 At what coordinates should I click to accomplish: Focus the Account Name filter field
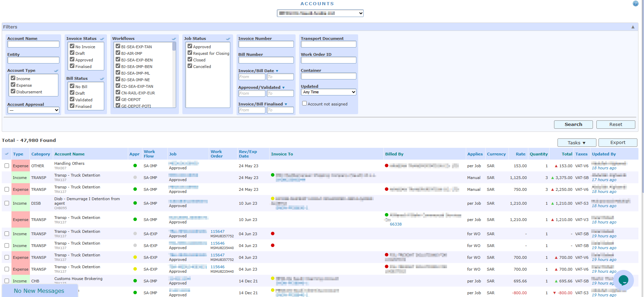click(x=33, y=44)
